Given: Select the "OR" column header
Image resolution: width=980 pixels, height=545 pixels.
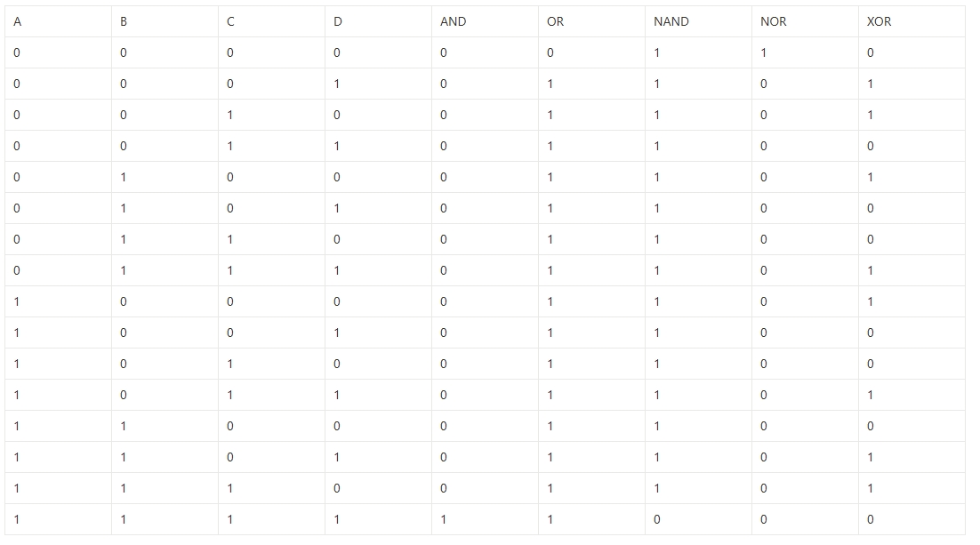Looking at the screenshot, I should point(555,21).
